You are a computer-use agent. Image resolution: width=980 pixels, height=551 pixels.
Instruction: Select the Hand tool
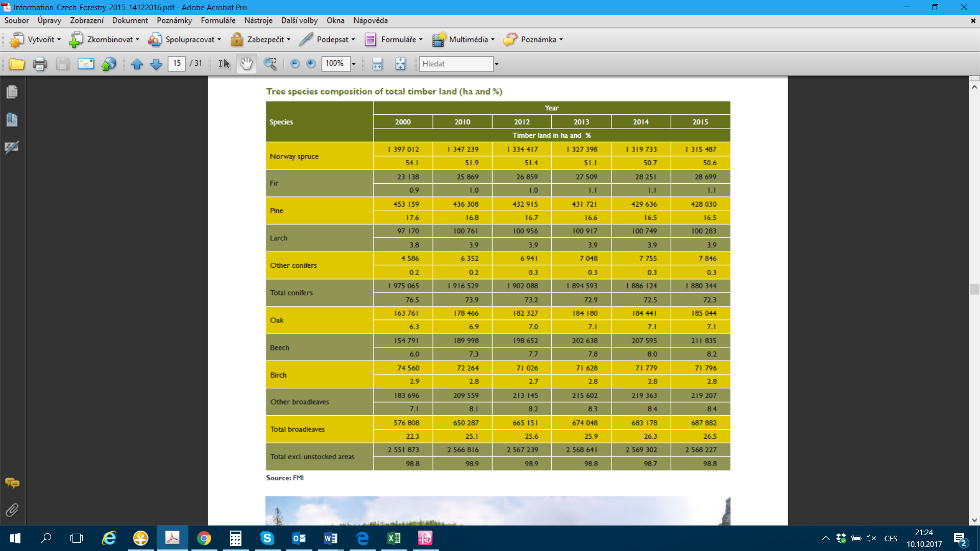point(247,64)
